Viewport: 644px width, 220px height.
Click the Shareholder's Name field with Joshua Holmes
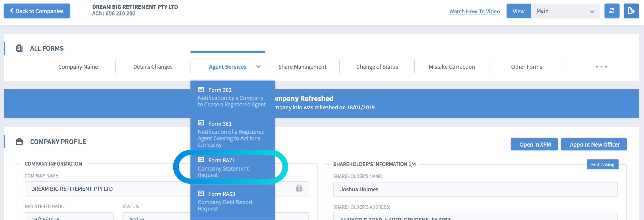coord(475,189)
